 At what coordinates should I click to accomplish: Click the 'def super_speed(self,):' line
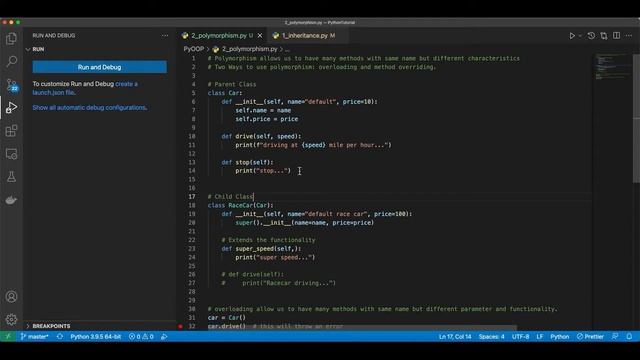click(261, 249)
